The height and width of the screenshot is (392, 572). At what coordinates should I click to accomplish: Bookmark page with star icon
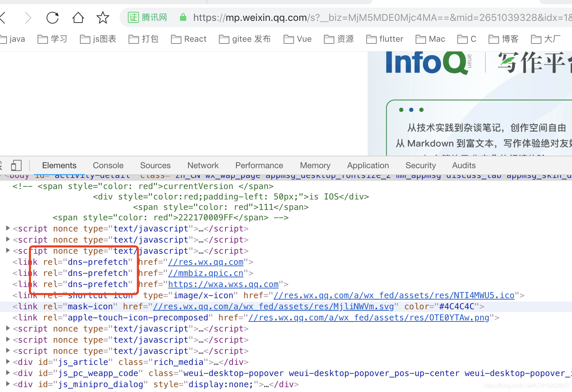pyautogui.click(x=103, y=17)
